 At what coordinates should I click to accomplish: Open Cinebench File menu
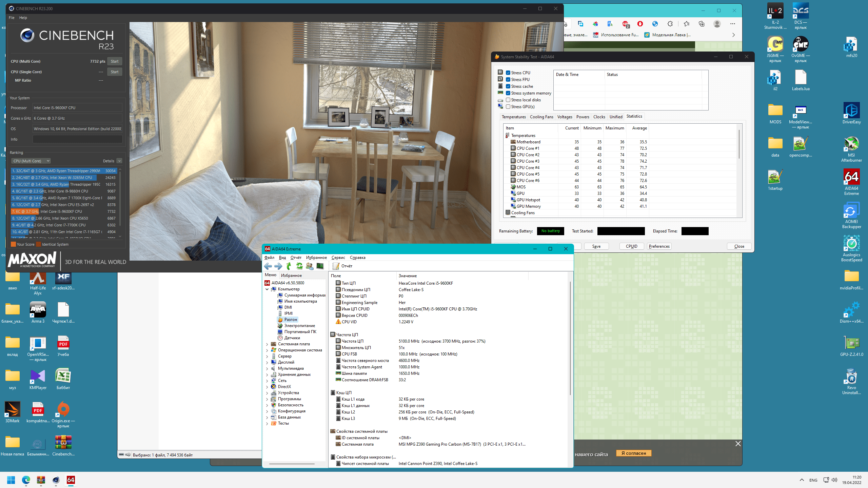[12, 18]
